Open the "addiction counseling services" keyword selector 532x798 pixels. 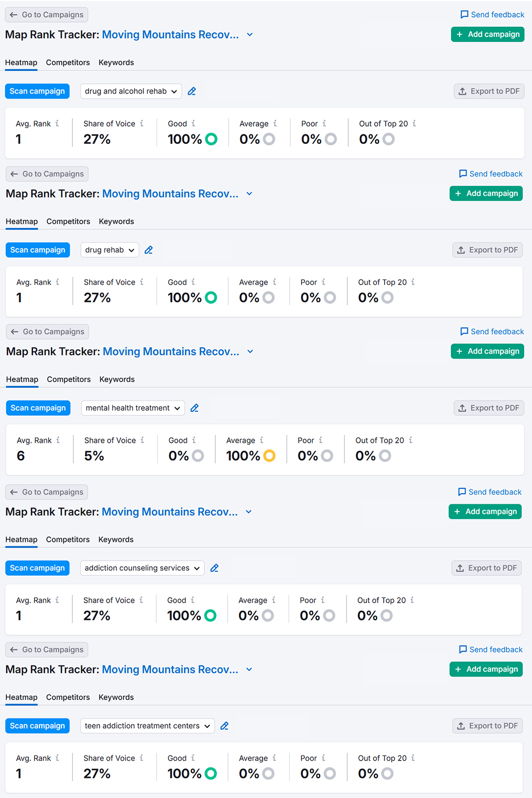pos(142,568)
